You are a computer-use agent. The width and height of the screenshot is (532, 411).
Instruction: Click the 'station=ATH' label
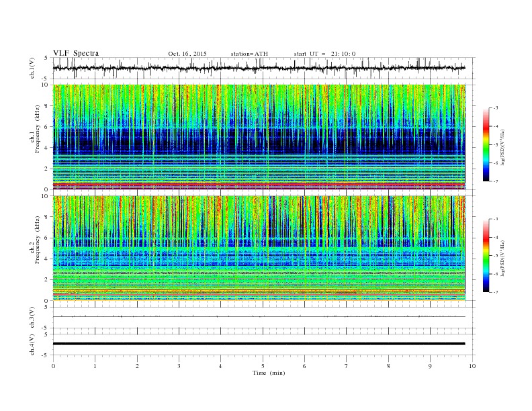point(249,54)
